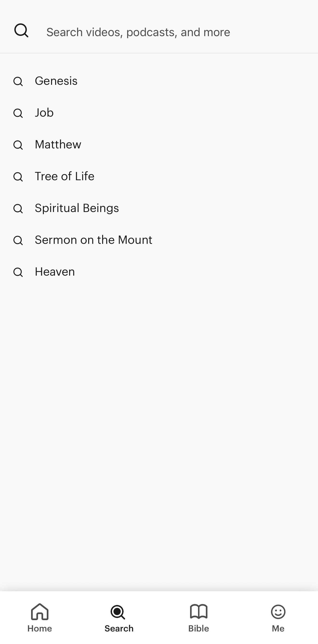
Task: Tap the magnifier icon beside Genesis
Action: click(18, 81)
